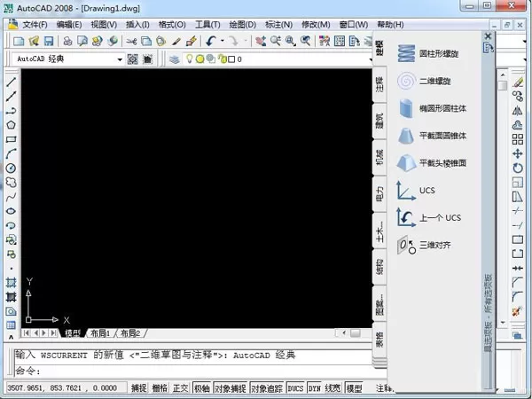Click the Match Properties brush icon
Image resolution: width=532 pixels, height=399 pixels.
point(176,41)
